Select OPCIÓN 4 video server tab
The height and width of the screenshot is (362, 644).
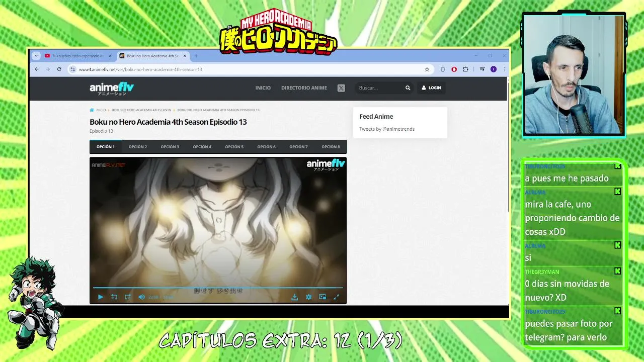click(202, 147)
